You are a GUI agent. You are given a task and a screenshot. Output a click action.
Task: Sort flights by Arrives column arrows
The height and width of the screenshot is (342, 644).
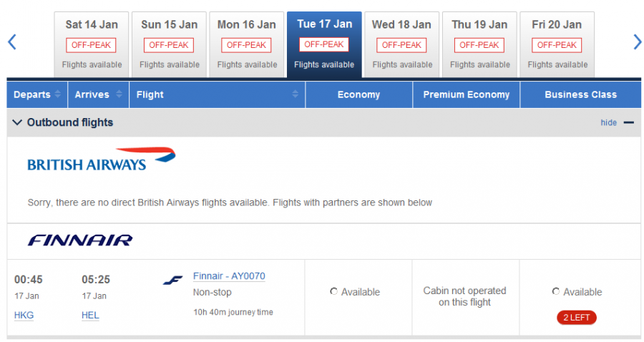tap(119, 94)
